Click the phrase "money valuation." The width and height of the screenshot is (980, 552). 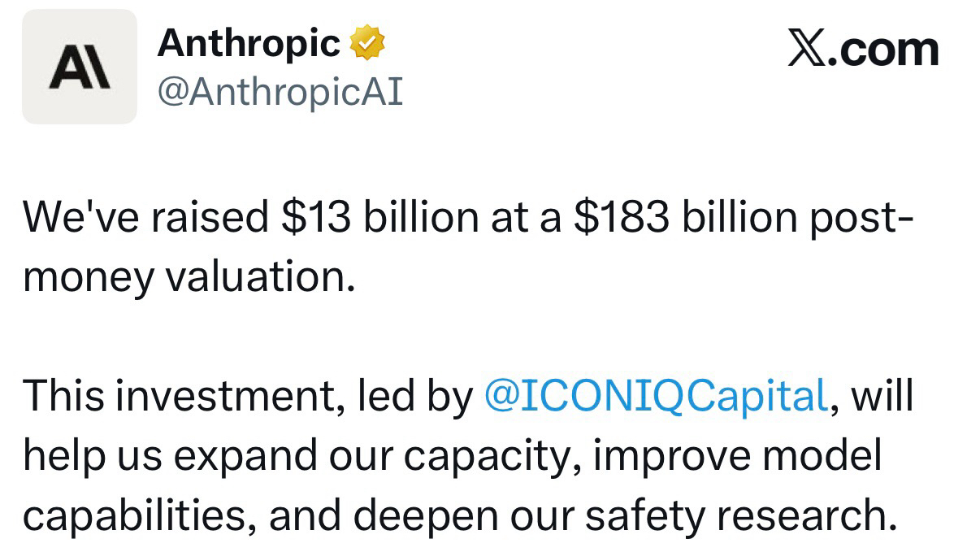tap(189, 278)
